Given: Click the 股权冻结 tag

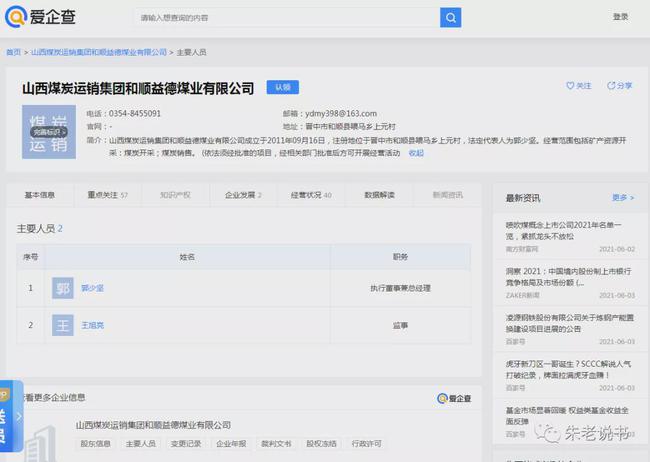Looking at the screenshot, I should click(321, 443).
